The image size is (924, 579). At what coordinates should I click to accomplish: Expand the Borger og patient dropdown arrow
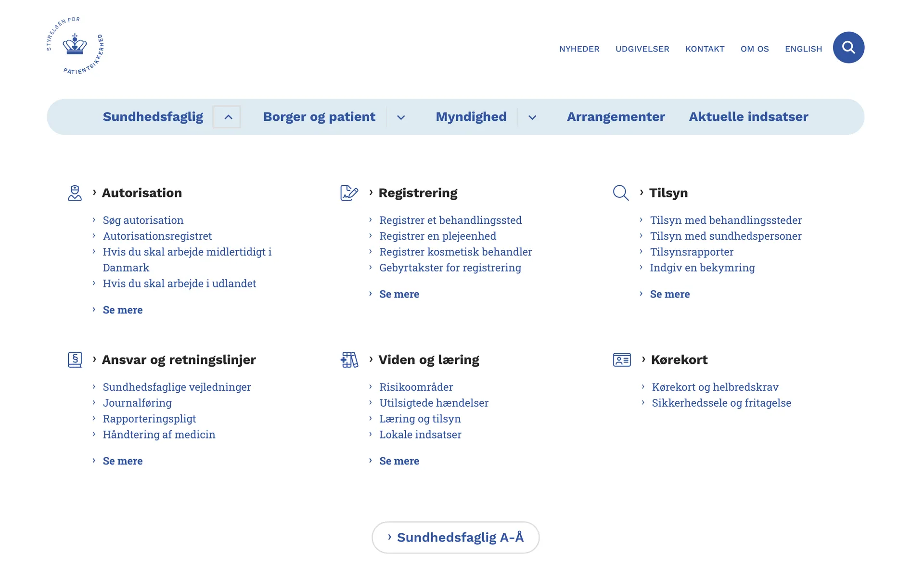point(400,117)
